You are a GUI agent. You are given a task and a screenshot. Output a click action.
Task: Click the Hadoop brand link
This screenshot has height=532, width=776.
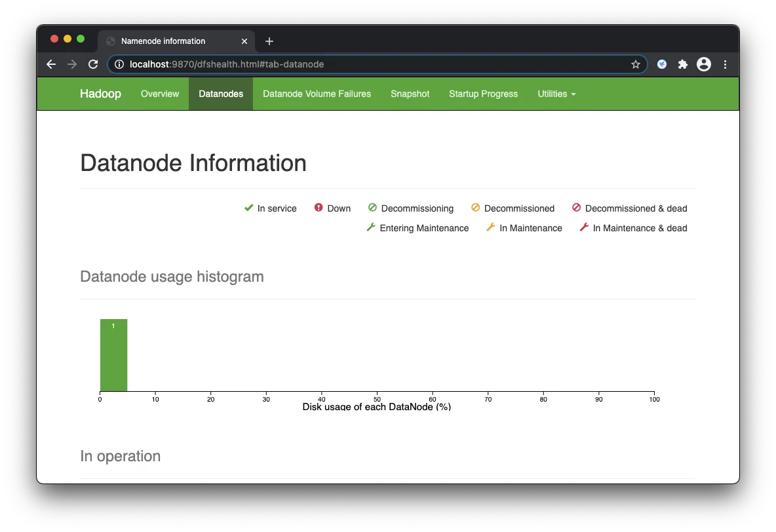pyautogui.click(x=100, y=94)
